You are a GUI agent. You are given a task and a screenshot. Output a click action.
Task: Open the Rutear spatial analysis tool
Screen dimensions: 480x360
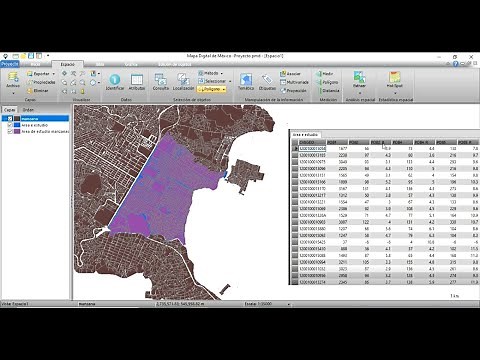click(x=359, y=79)
